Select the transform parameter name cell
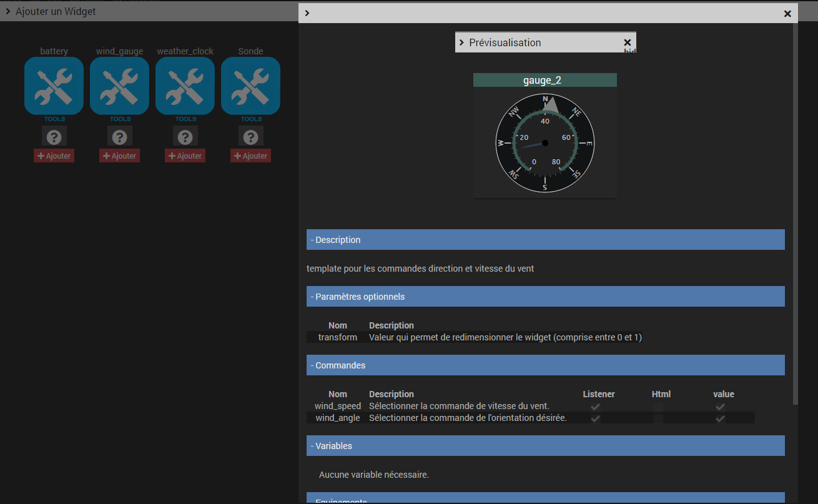Image resolution: width=818 pixels, height=504 pixels. click(338, 337)
